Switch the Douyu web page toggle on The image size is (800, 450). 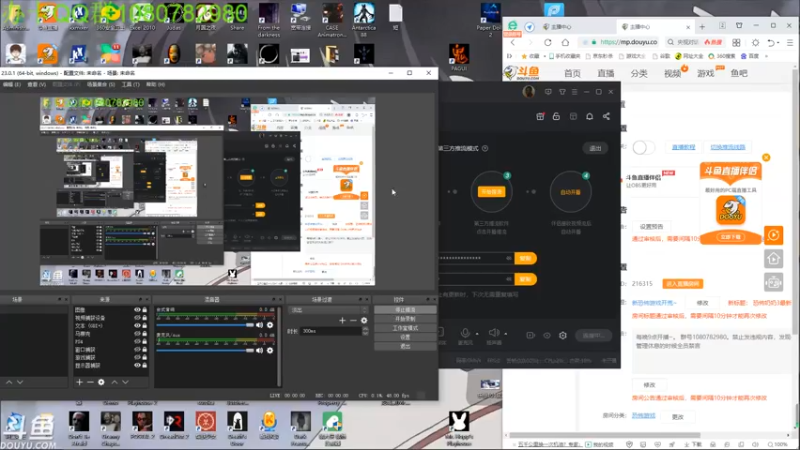point(643,147)
